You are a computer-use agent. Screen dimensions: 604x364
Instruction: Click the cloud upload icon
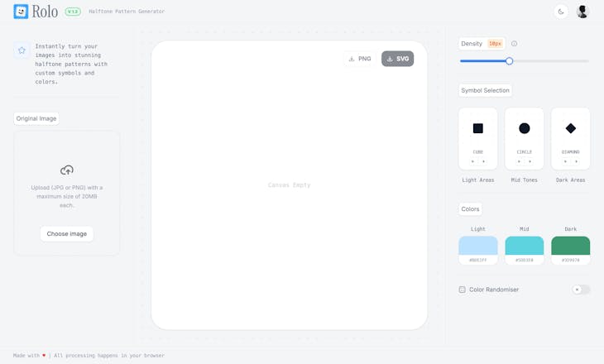click(x=67, y=170)
